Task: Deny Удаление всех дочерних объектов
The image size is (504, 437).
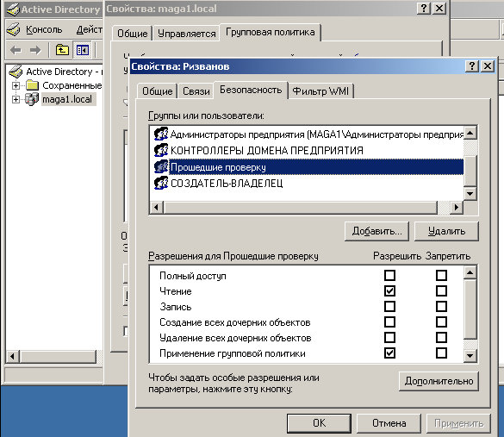Action: pos(441,338)
